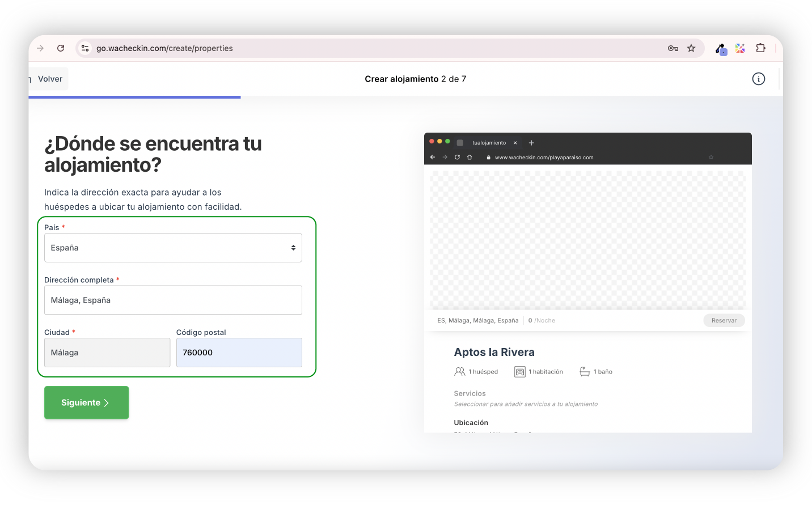This screenshot has width=812, height=505.
Task: Open the info circle icon in header
Action: pos(758,79)
